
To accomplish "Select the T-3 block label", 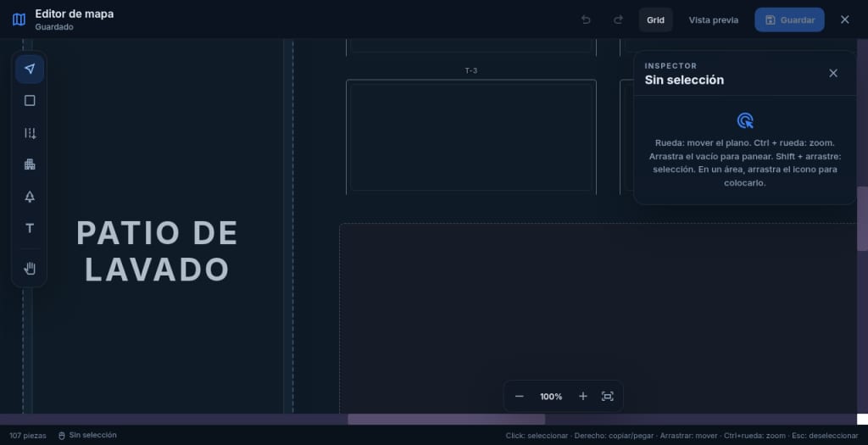I will [x=471, y=70].
